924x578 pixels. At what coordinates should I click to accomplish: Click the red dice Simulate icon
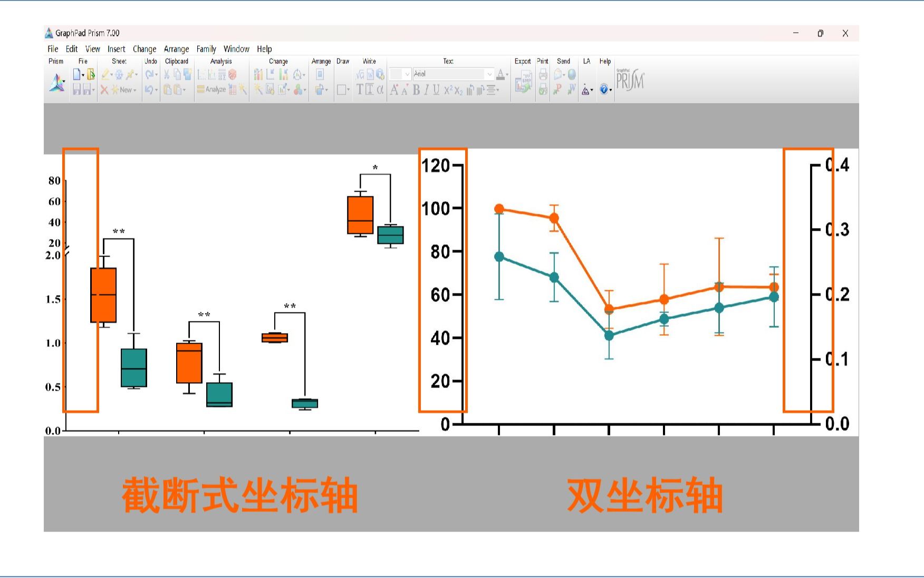pos(232,74)
